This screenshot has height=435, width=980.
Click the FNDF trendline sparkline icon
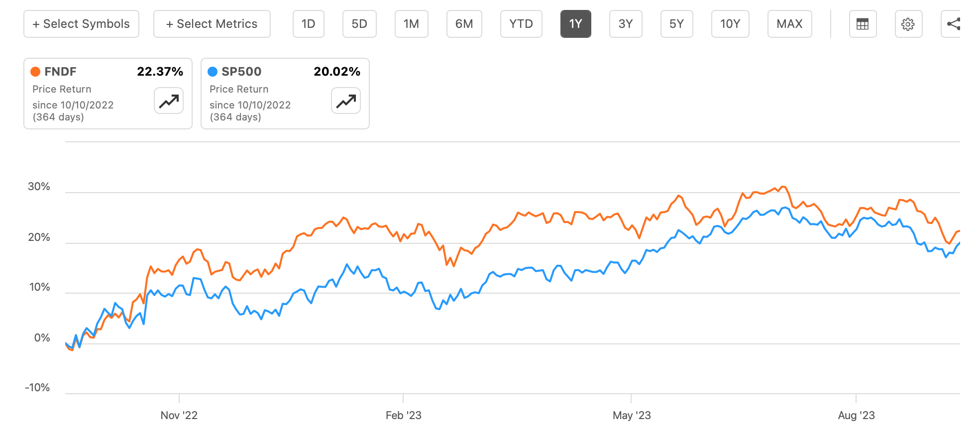(168, 101)
